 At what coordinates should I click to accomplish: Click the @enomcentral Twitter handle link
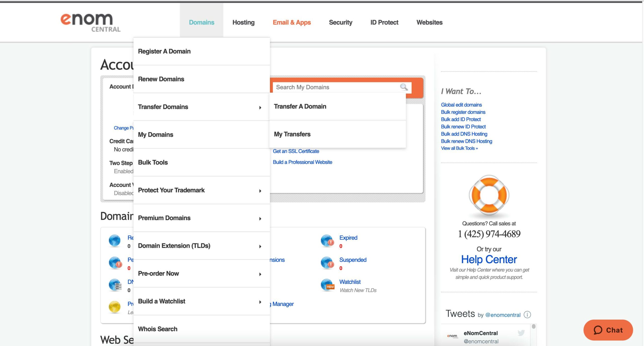click(x=503, y=315)
